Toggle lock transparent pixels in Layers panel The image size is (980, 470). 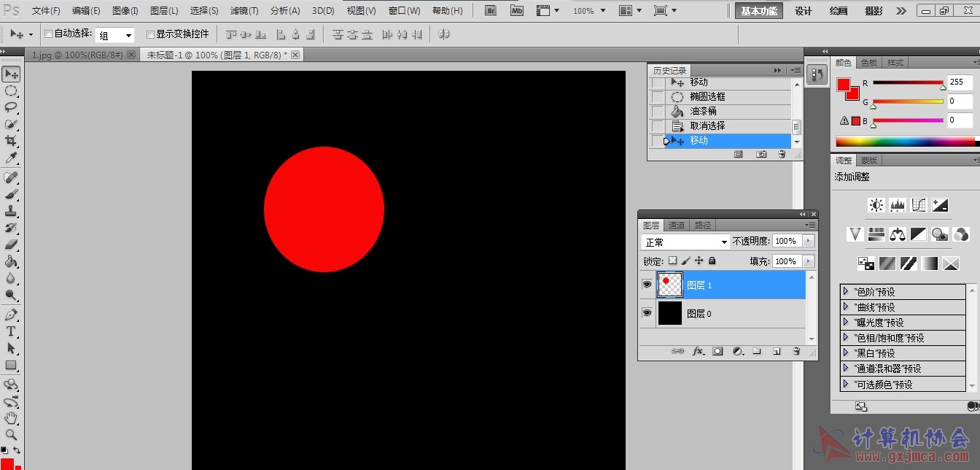(x=672, y=261)
